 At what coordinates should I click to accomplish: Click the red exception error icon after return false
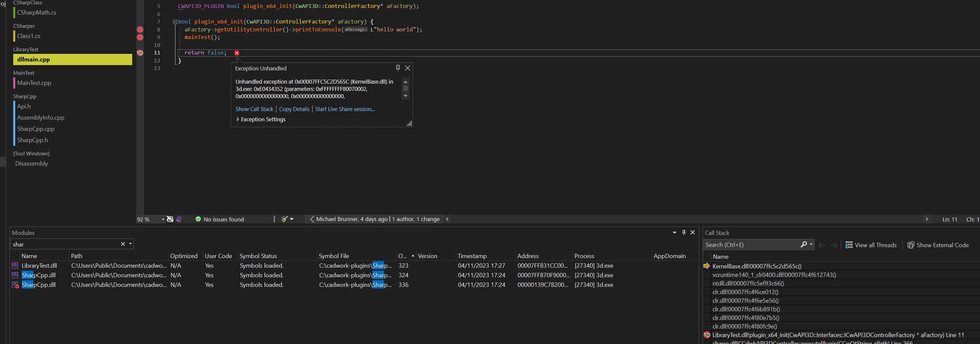point(237,53)
